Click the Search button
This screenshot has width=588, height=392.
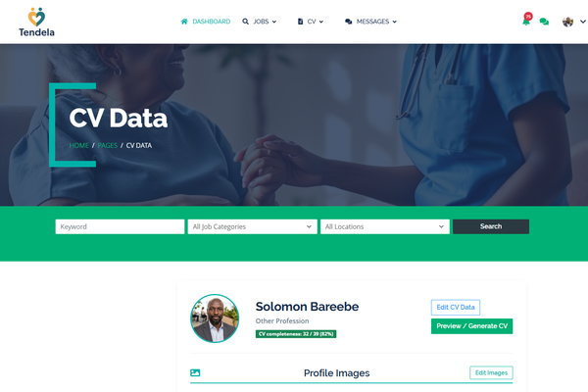point(491,226)
